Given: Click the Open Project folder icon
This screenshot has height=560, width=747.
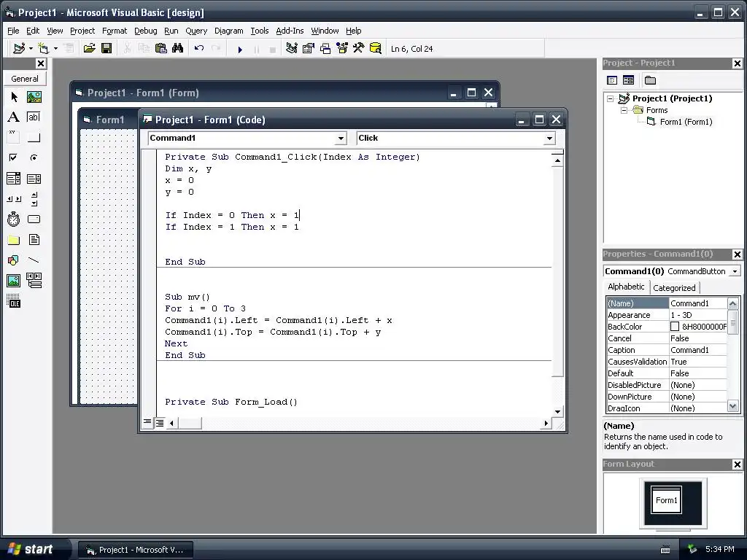Looking at the screenshot, I should coord(89,49).
